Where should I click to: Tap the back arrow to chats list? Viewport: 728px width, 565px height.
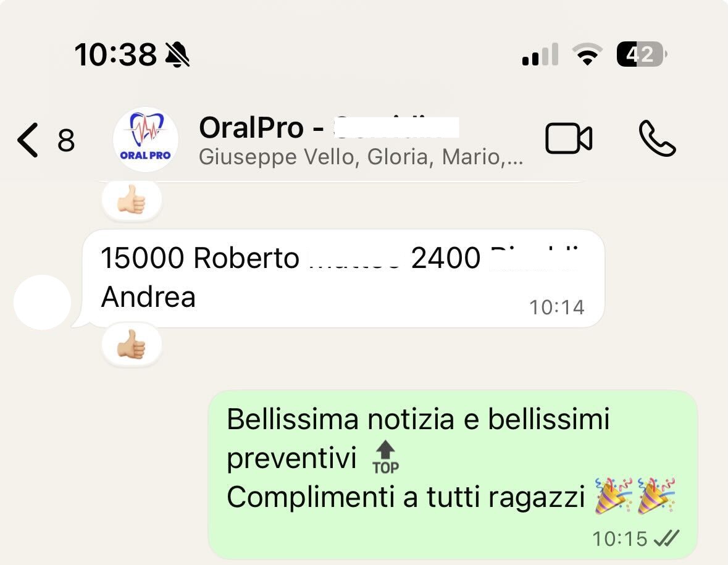(27, 140)
